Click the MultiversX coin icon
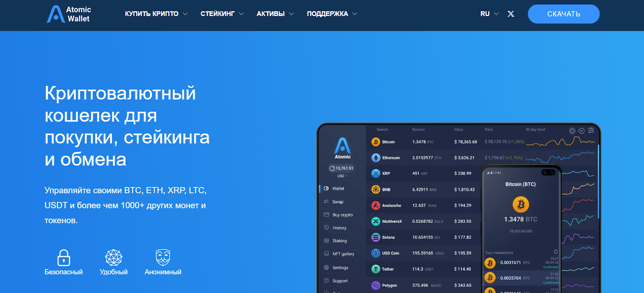644x293 pixels. pos(376,221)
